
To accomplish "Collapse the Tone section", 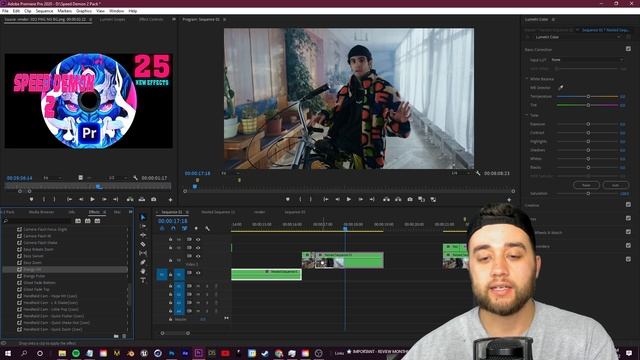I will [527, 115].
